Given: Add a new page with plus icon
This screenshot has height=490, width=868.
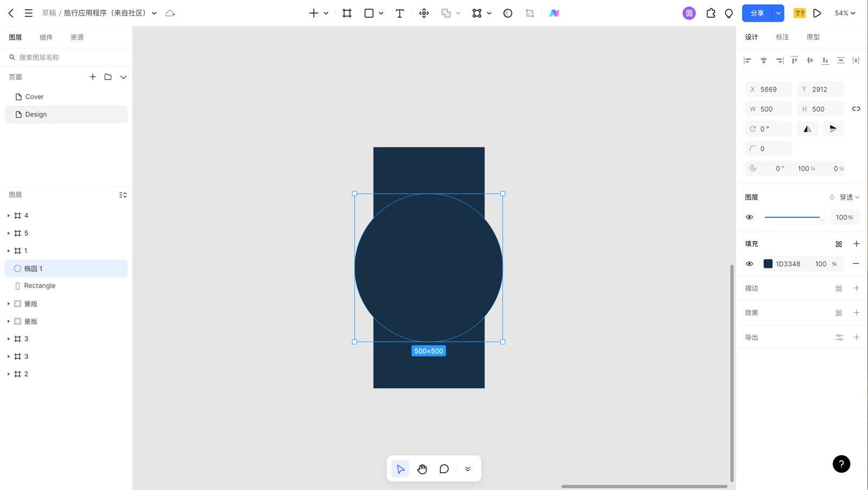Looking at the screenshot, I should (93, 77).
